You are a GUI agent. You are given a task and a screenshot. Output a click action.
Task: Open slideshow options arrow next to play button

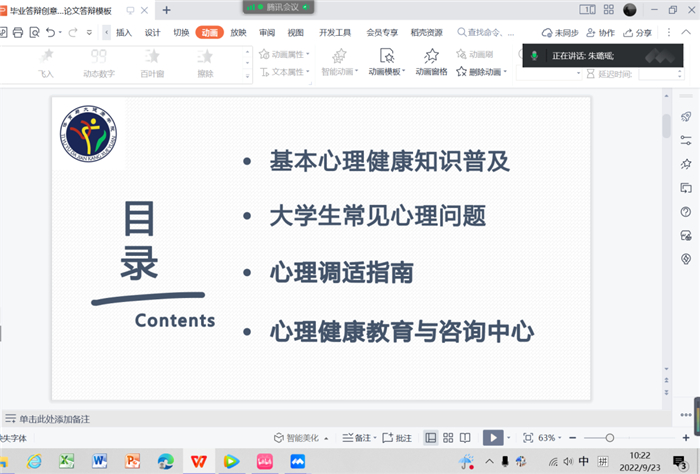[x=508, y=438]
